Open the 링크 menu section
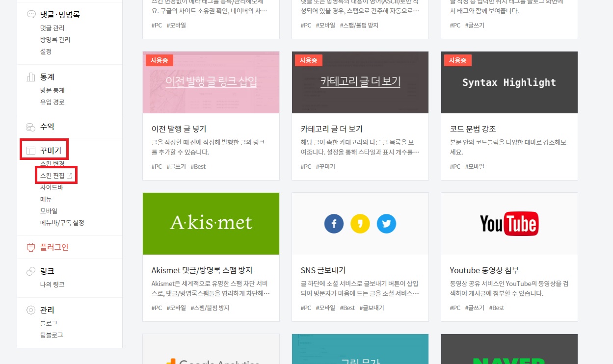This screenshot has height=364, width=613. pos(47,271)
